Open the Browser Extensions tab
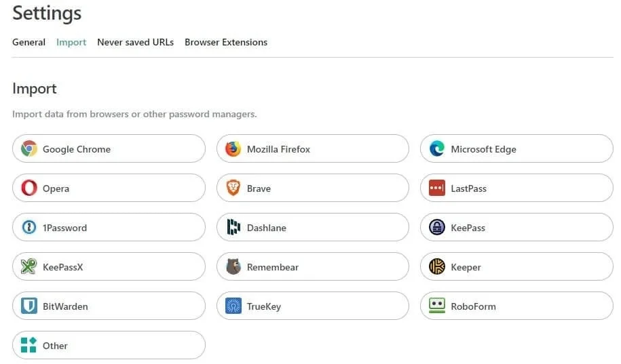Viewport: 621px width, 364px height. [x=226, y=42]
